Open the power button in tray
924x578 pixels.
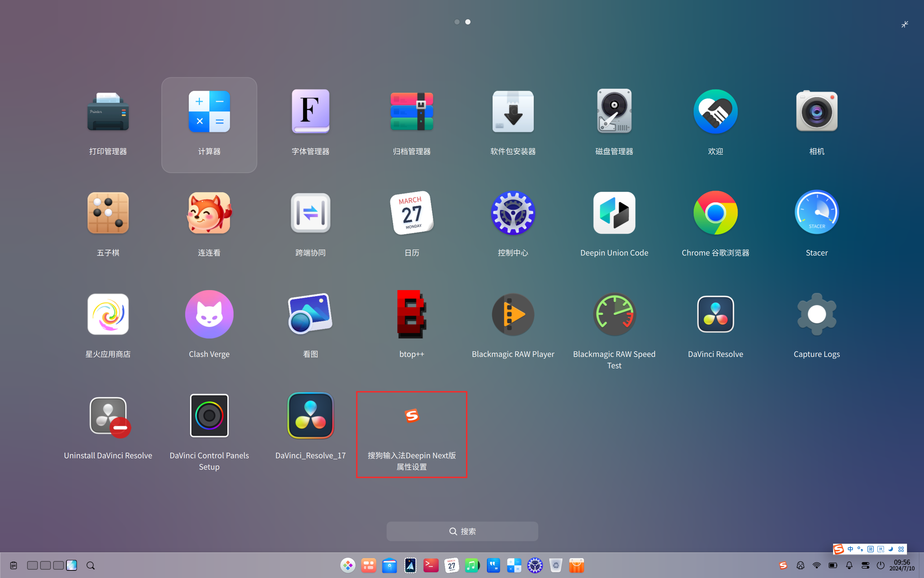[x=880, y=565]
